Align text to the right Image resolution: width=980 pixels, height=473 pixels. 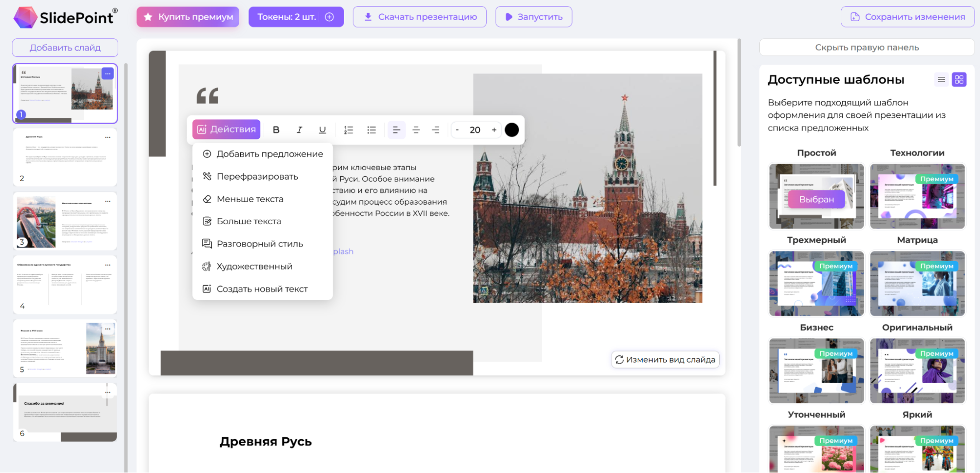436,130
